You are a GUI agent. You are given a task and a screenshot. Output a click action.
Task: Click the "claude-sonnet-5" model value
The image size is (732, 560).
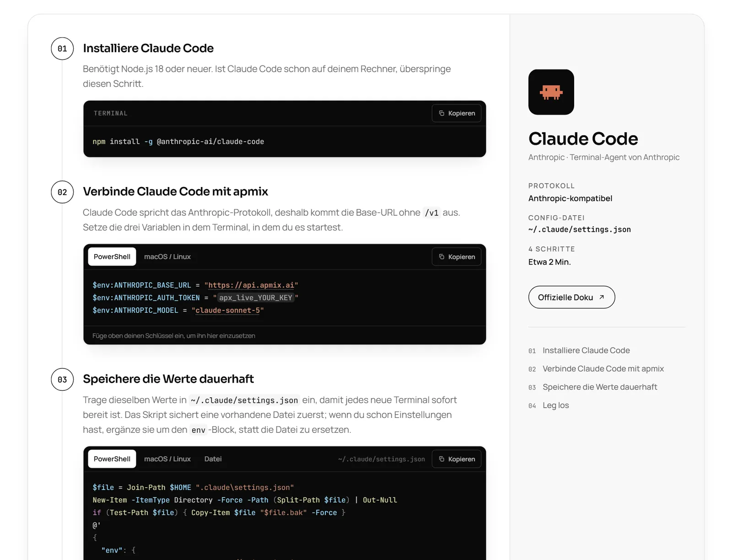point(227,310)
